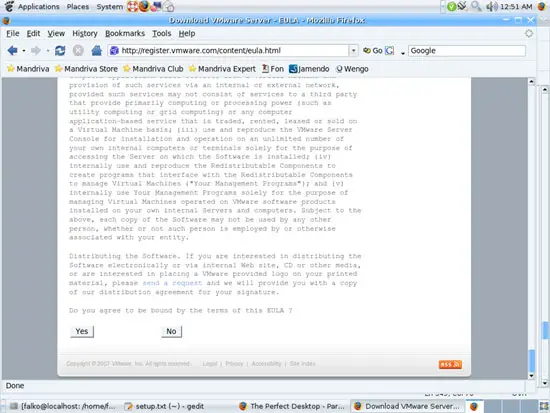Viewport: 550px width, 413px height.
Task: Click the Forward arrow button
Action: click(x=35, y=51)
